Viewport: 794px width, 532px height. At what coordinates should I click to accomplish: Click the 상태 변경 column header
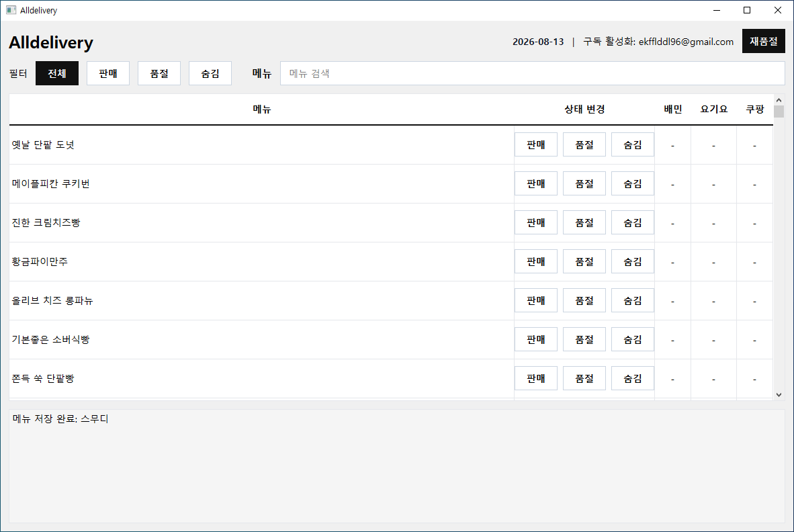(584, 109)
